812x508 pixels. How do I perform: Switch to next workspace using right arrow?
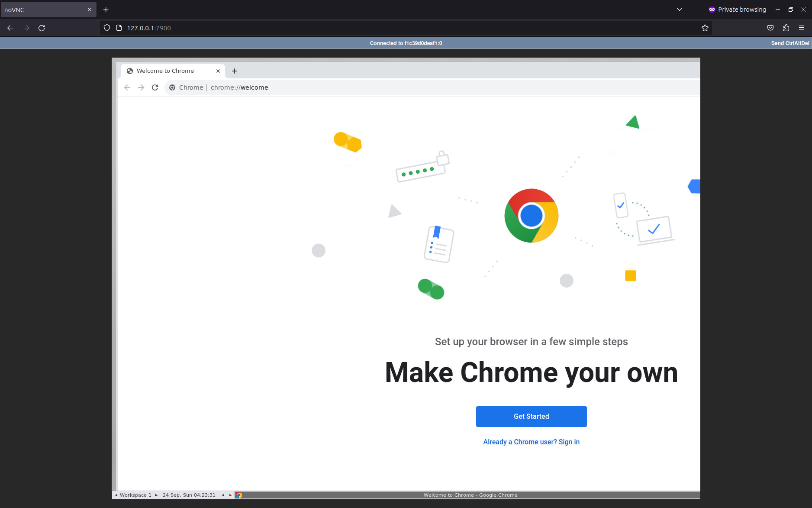[x=156, y=495]
